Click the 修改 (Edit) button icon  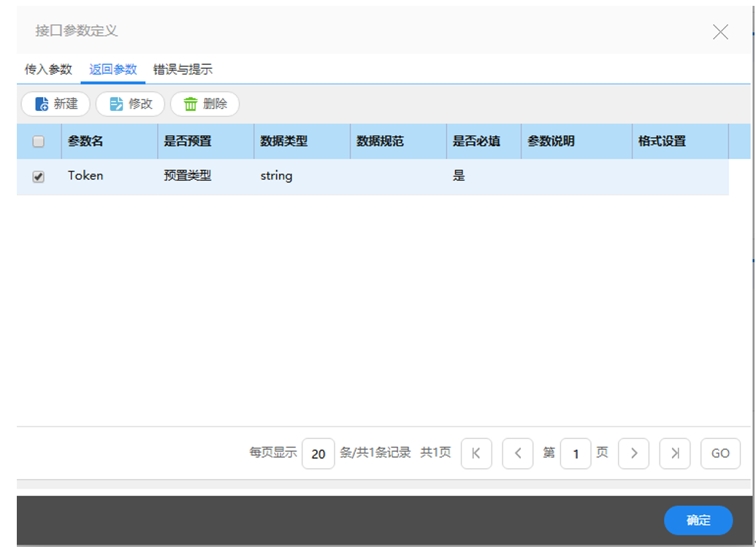(x=117, y=104)
